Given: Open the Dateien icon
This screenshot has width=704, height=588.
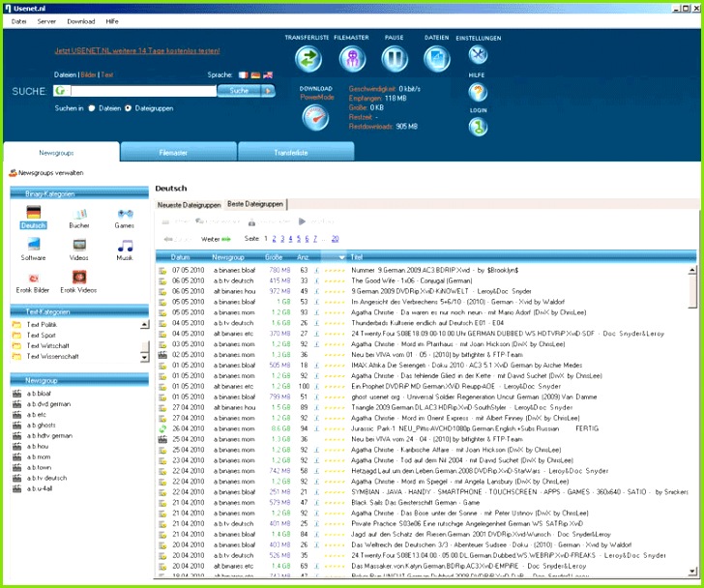Looking at the screenshot, I should tap(437, 60).
